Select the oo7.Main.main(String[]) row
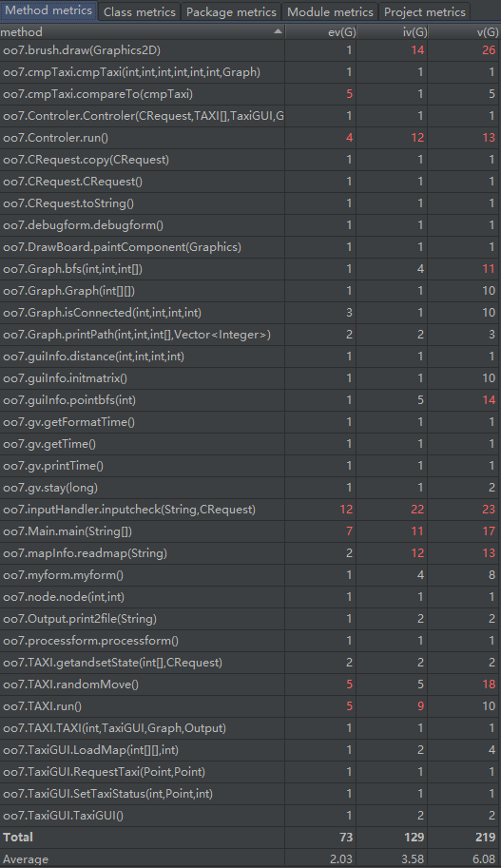Viewport: 501px width, 868px height. tap(250, 531)
